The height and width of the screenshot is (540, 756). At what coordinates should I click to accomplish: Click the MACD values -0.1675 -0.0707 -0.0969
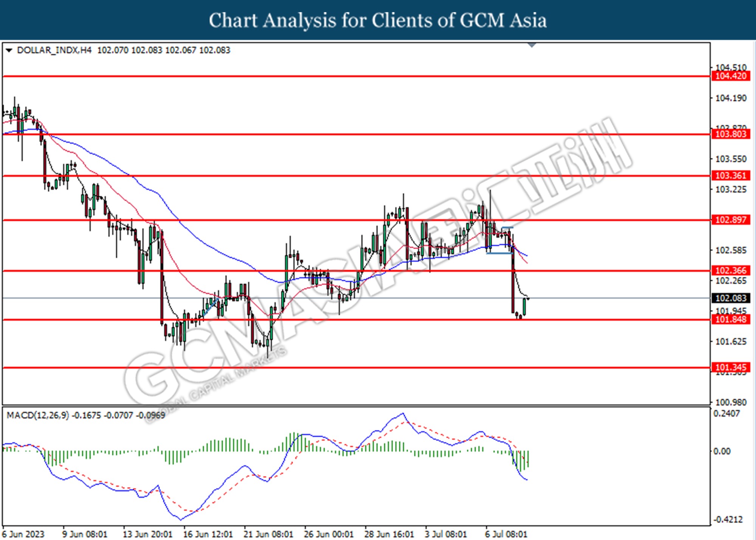[118, 415]
